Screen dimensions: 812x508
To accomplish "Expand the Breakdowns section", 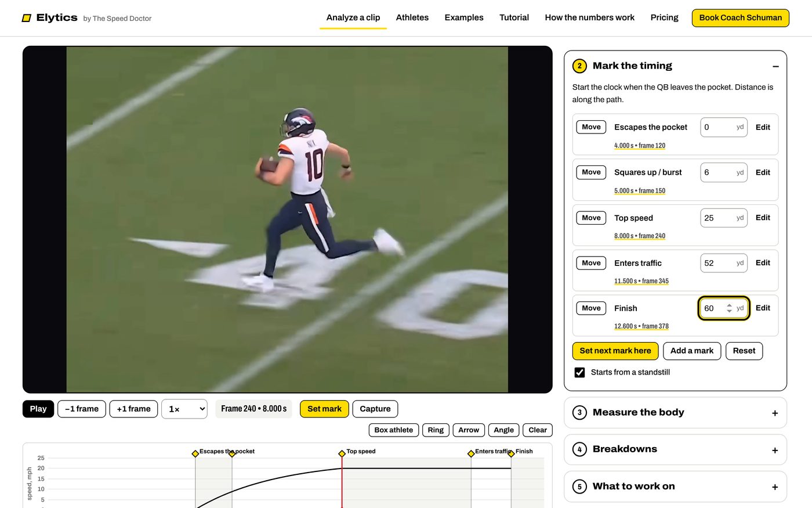I will [675, 449].
